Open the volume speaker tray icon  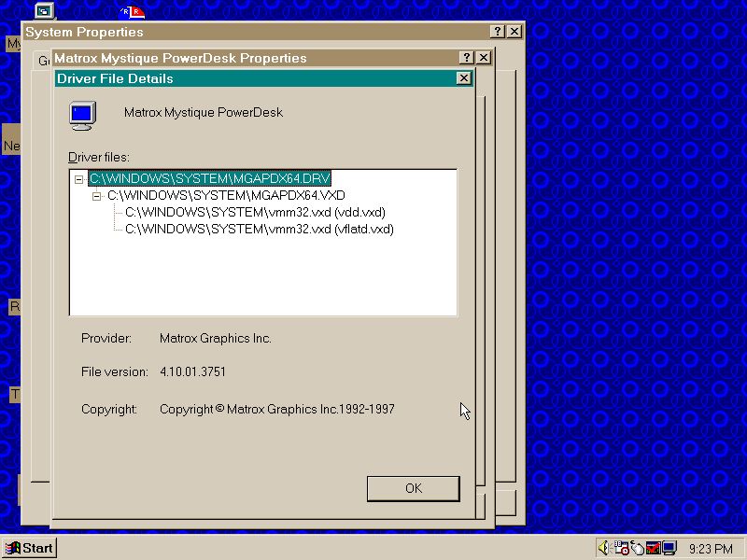pos(603,548)
